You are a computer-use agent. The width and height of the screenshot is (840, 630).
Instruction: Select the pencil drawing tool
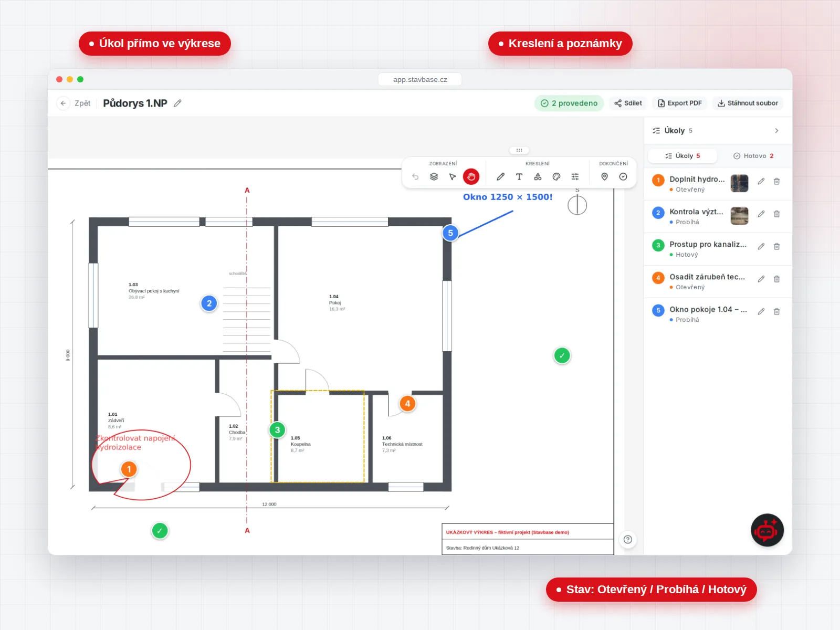pos(500,177)
